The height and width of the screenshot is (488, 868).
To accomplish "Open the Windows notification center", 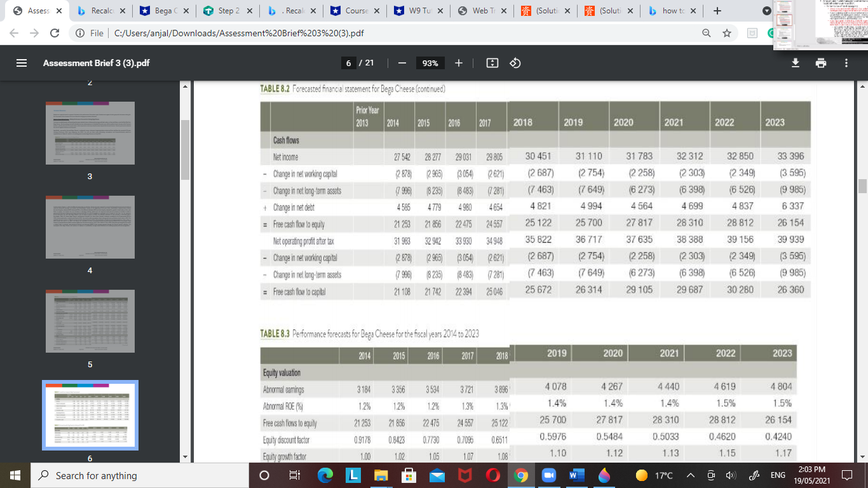I will click(x=846, y=475).
